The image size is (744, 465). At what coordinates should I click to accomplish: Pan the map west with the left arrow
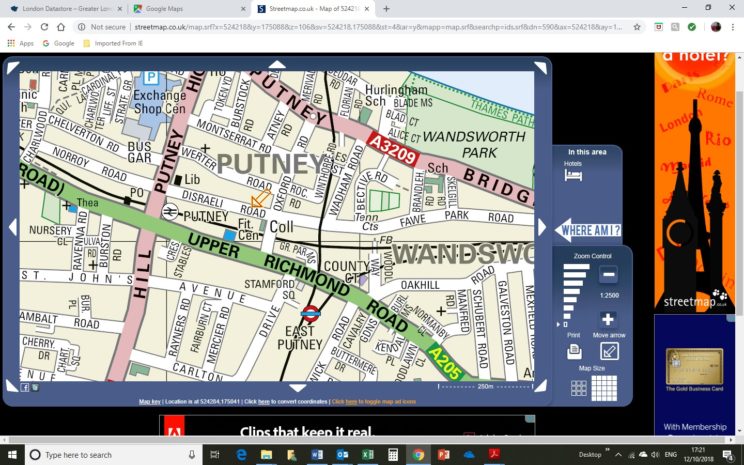12,227
